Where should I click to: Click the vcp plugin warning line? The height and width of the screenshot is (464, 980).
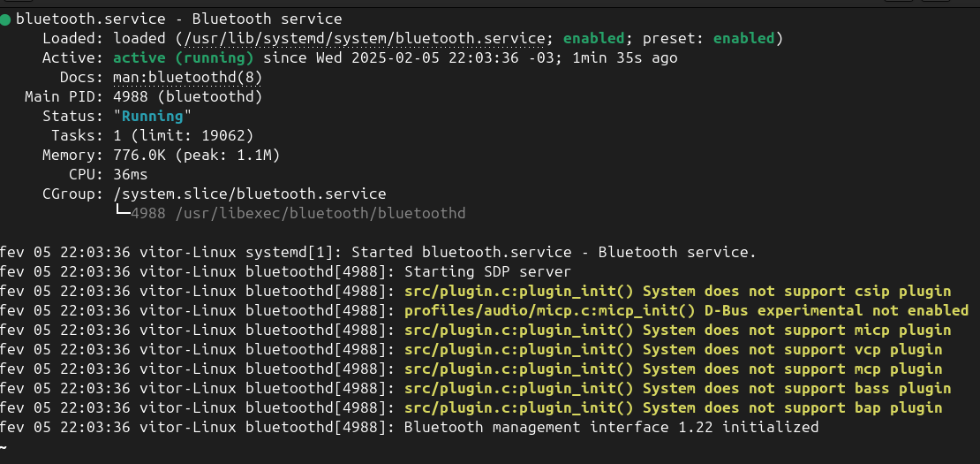tap(673, 350)
